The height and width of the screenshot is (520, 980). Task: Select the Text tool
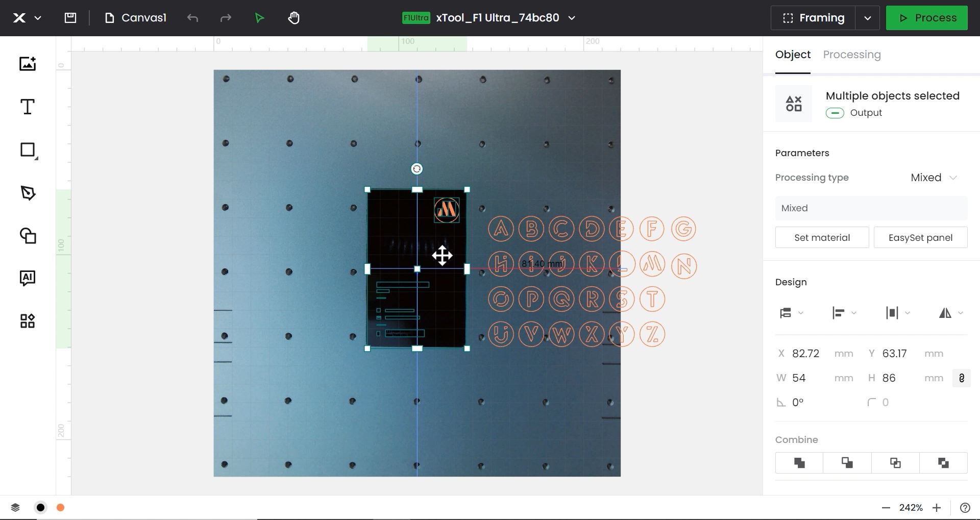pos(28,107)
